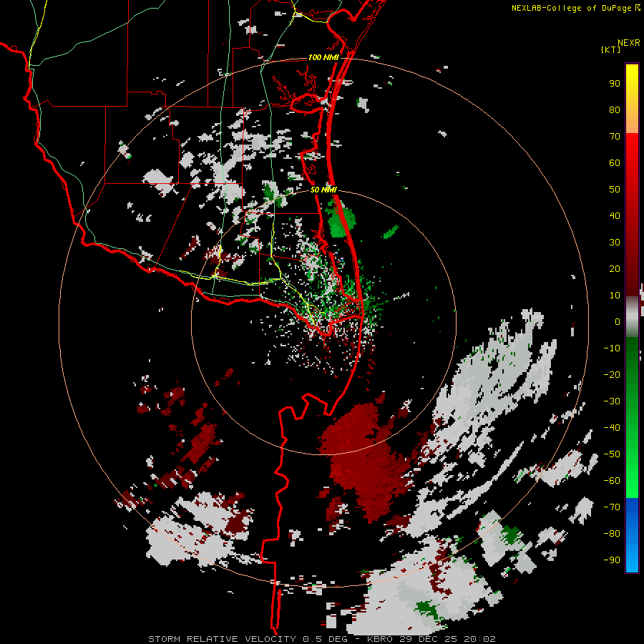The image size is (644, 644).
Task: Click the 50 knot scale label
Action: tap(615, 190)
